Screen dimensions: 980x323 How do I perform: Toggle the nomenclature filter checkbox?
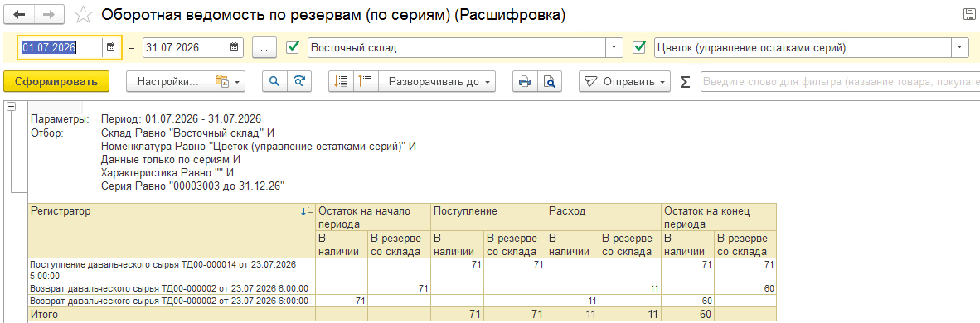(638, 47)
